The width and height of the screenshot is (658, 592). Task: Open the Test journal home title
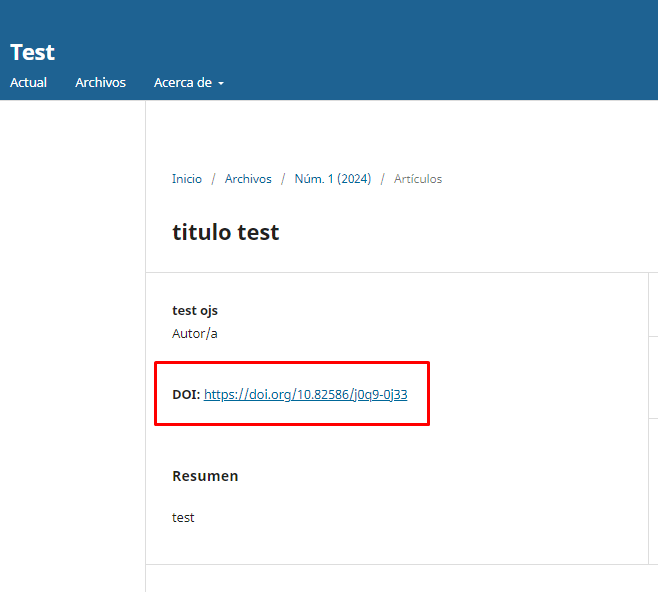[32, 52]
